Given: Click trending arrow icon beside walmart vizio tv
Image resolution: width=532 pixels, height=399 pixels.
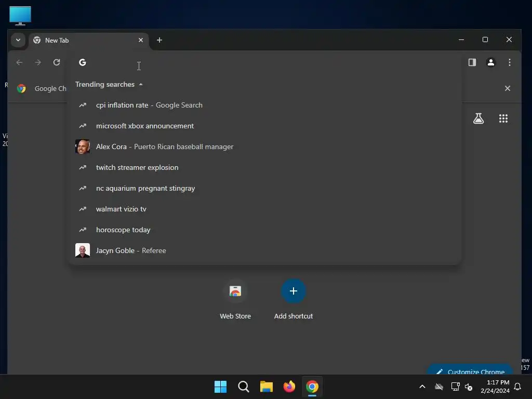Looking at the screenshot, I should coord(83,209).
